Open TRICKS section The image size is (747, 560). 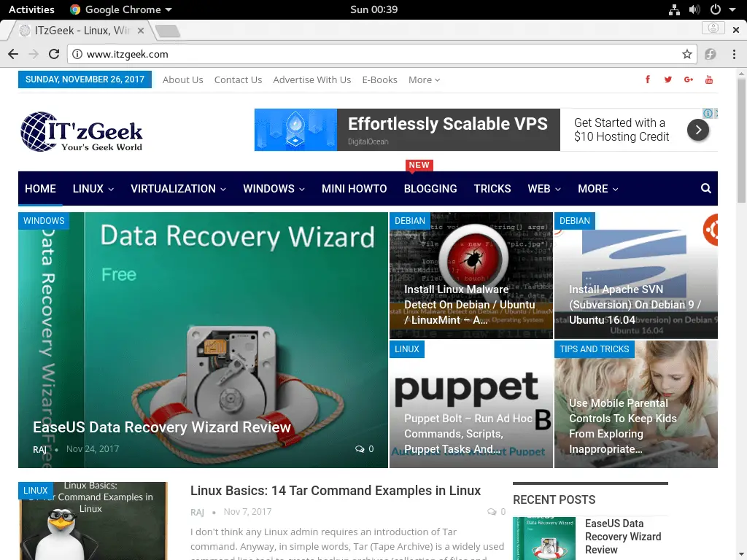pyautogui.click(x=492, y=189)
